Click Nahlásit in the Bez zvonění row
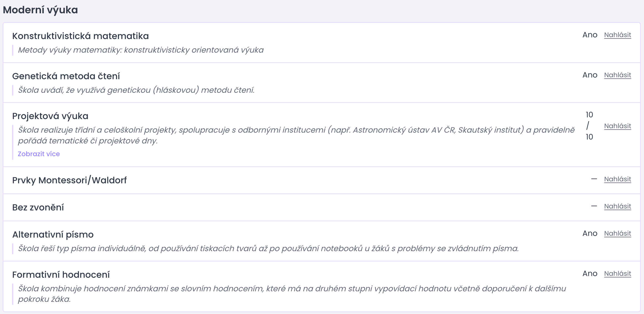The width and height of the screenshot is (644, 314). (x=617, y=206)
